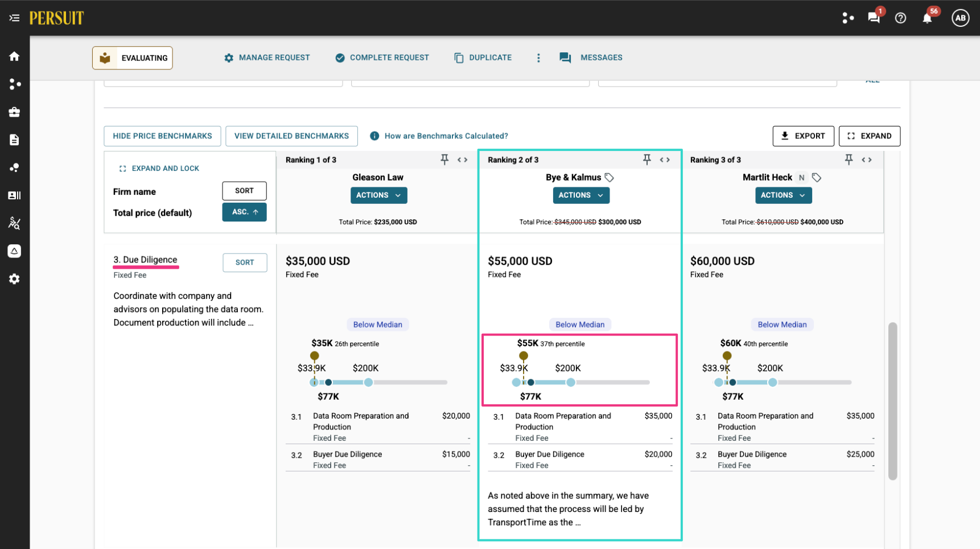Click How are Benchmarks Calculated link
This screenshot has width=980, height=549.
pos(446,136)
